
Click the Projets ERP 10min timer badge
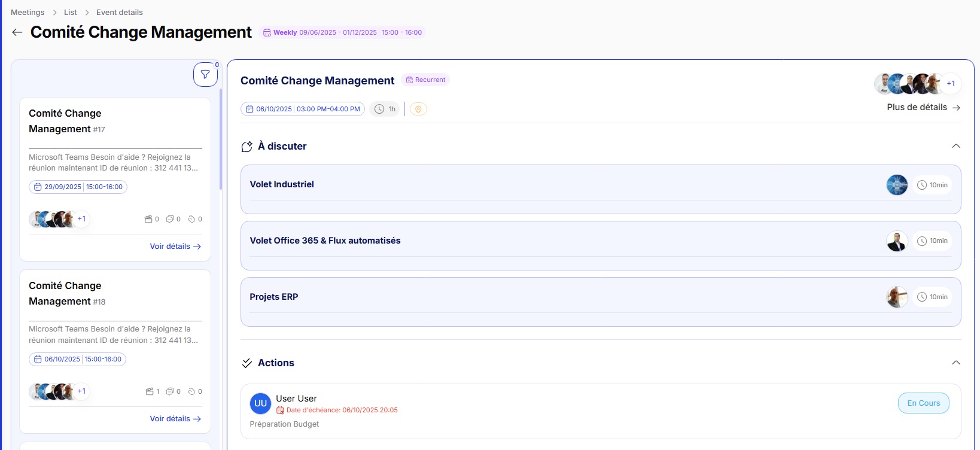[932, 297]
